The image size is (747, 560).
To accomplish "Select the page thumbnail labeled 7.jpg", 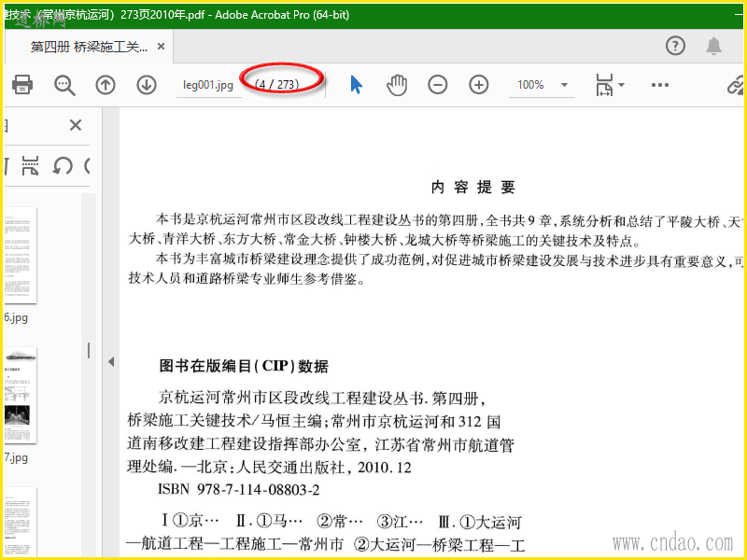I will [x=20, y=395].
